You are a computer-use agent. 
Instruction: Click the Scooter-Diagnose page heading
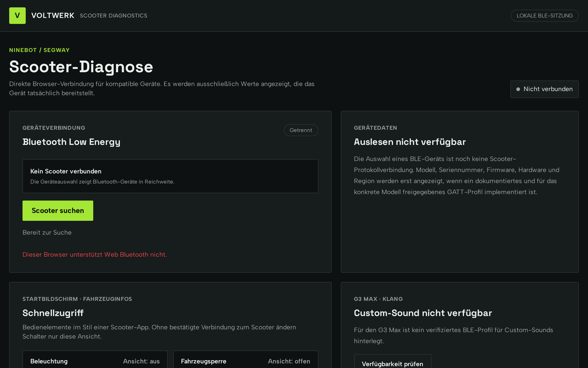(81, 67)
